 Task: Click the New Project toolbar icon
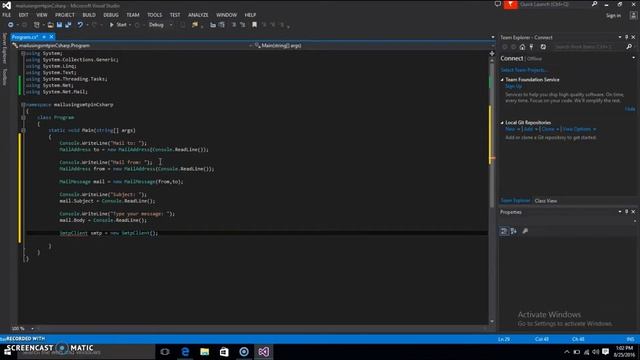[37, 25]
